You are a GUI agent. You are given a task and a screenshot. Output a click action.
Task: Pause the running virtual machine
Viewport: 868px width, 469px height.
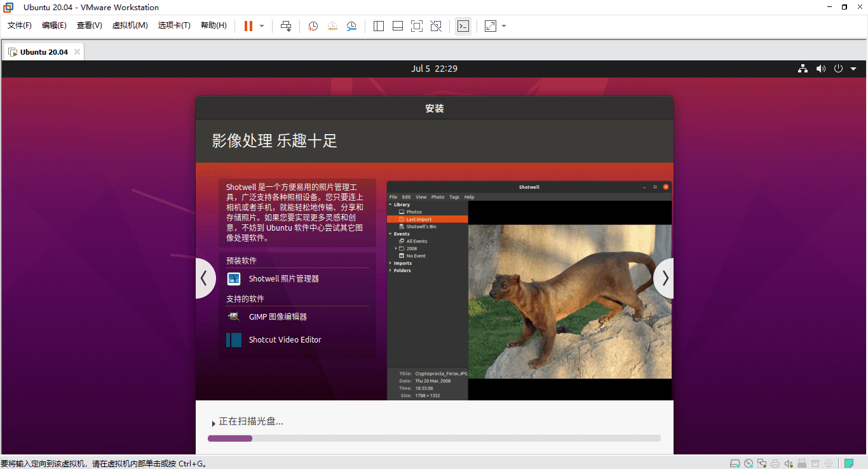click(x=248, y=26)
